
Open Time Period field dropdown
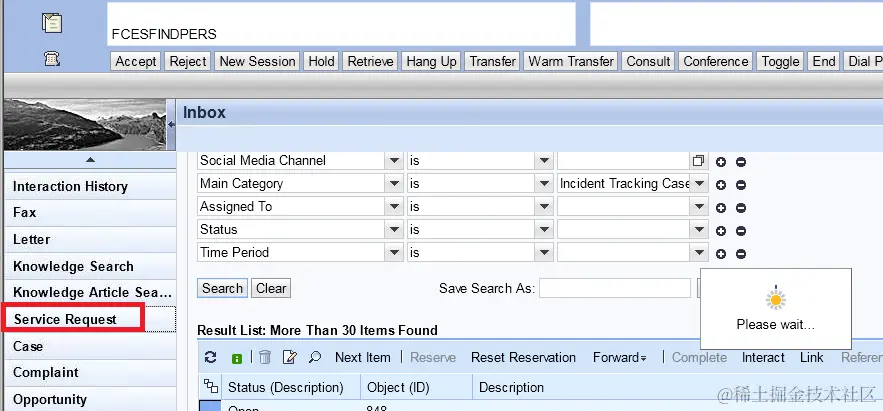click(394, 253)
